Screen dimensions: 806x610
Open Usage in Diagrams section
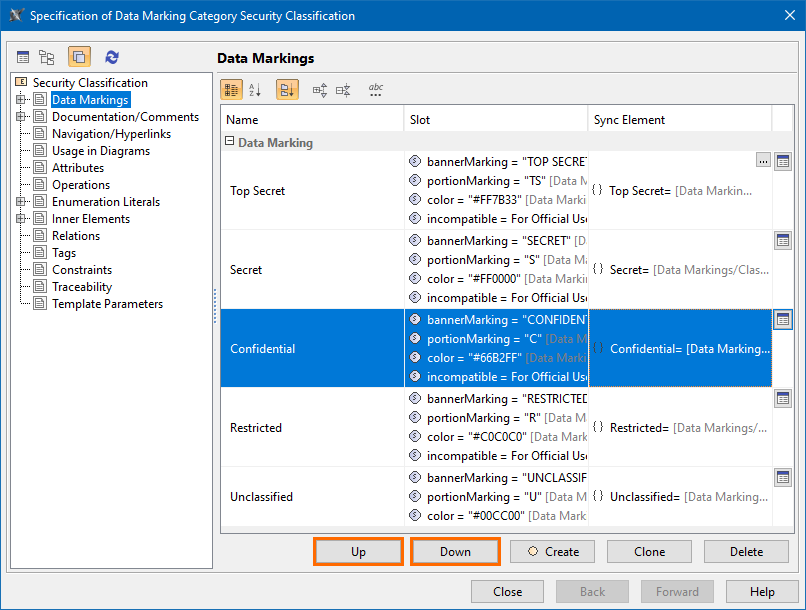click(x=100, y=151)
